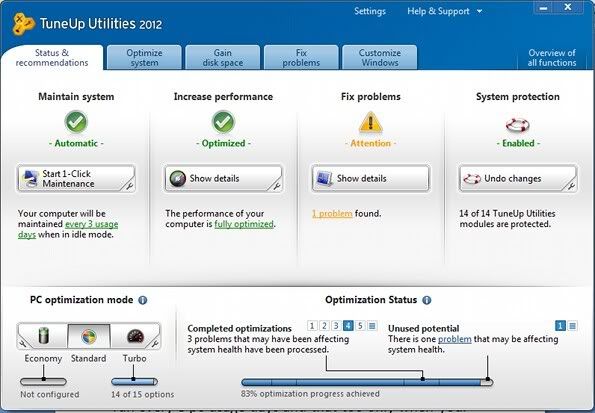Click the Increase performance green checkmark icon

click(x=223, y=122)
